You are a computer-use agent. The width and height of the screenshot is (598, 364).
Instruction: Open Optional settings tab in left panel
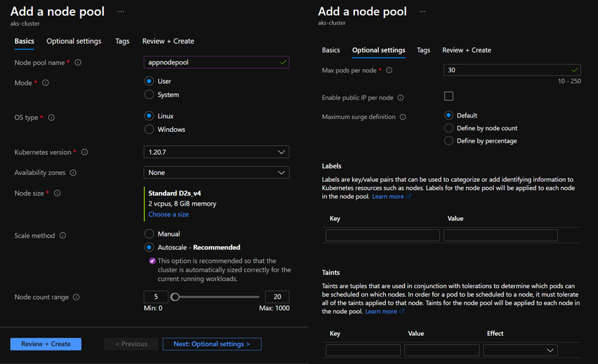tap(74, 41)
